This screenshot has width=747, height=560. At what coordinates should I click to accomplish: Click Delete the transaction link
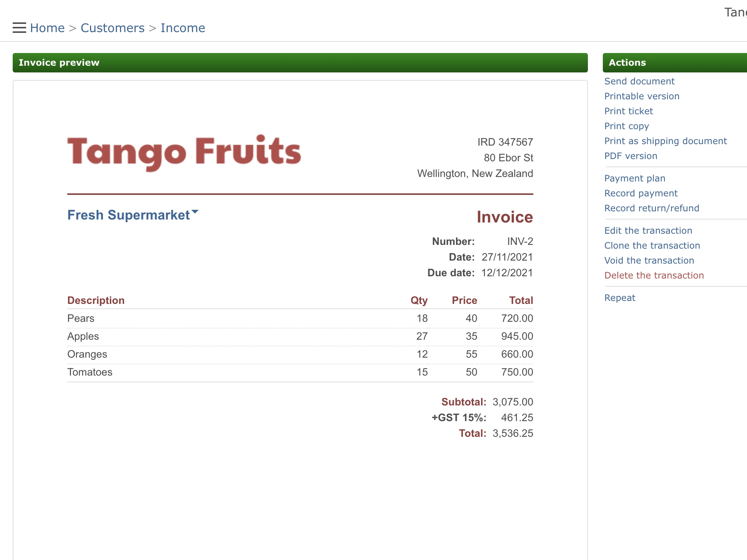(x=654, y=275)
